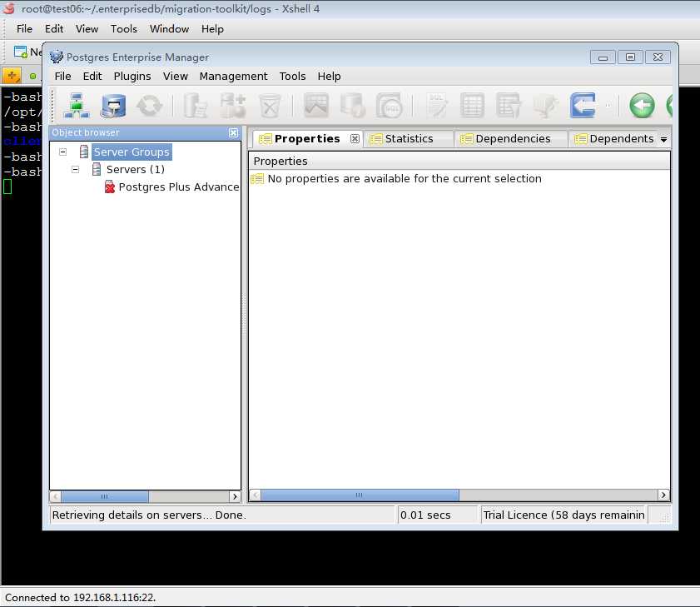This screenshot has height=607, width=700.
Task: Collapse the Server Groups tree node
Action: [x=63, y=152]
